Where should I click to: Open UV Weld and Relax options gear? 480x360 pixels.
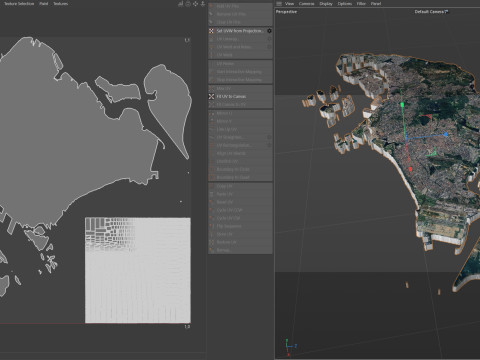[269, 47]
